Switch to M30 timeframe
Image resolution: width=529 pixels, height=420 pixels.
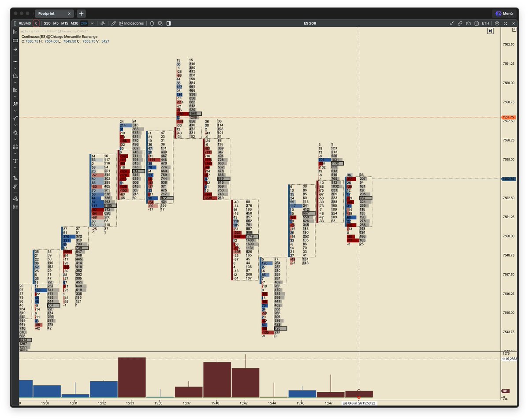click(75, 23)
